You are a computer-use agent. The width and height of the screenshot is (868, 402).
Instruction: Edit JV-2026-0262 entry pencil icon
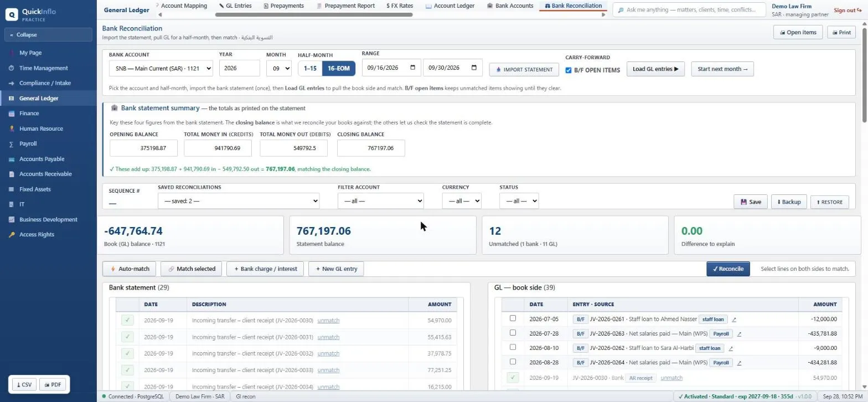coord(731,348)
